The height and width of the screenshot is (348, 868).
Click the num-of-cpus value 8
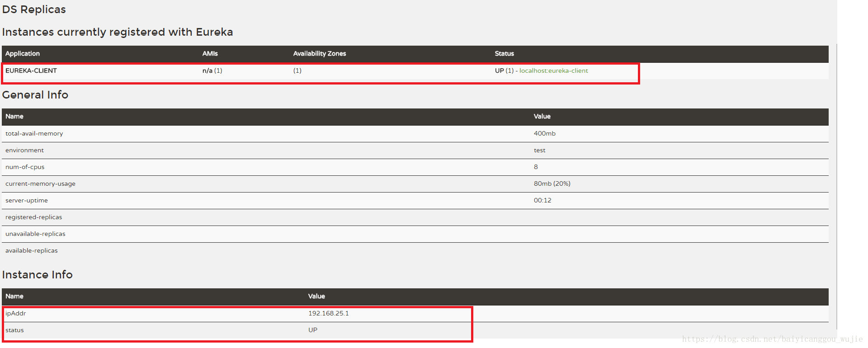point(536,167)
